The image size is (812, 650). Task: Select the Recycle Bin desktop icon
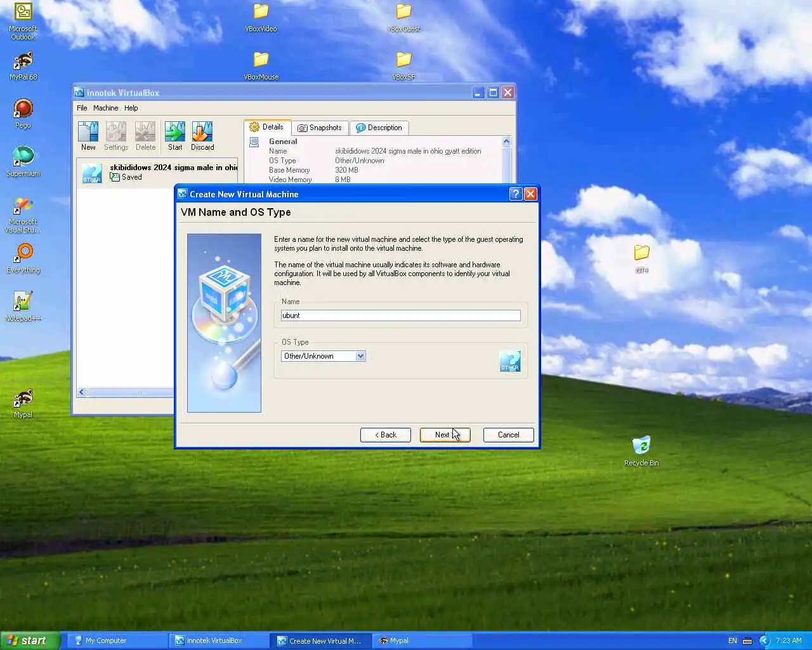tap(641, 451)
